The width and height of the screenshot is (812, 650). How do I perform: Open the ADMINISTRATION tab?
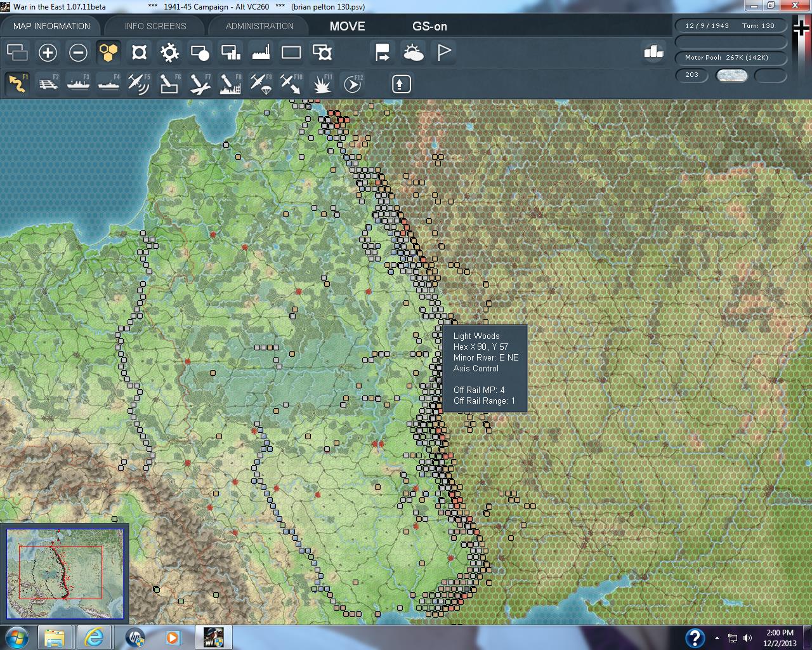coord(259,26)
